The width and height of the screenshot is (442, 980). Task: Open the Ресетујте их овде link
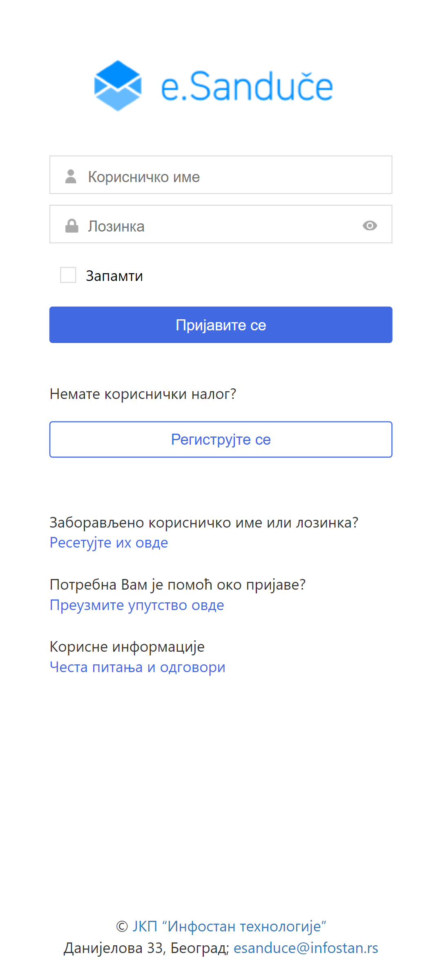click(x=109, y=543)
